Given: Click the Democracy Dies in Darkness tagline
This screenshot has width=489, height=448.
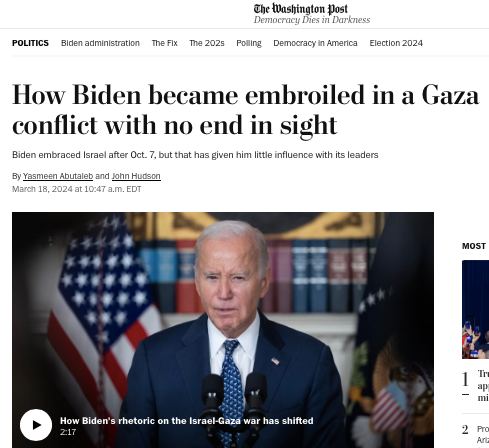Looking at the screenshot, I should (x=312, y=20).
